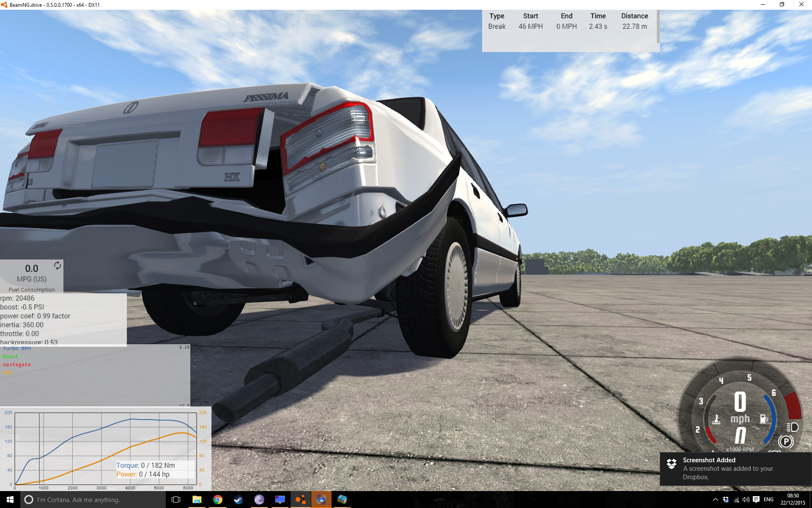Launch Google Chrome from taskbar
The width and height of the screenshot is (812, 508).
coord(218,500)
